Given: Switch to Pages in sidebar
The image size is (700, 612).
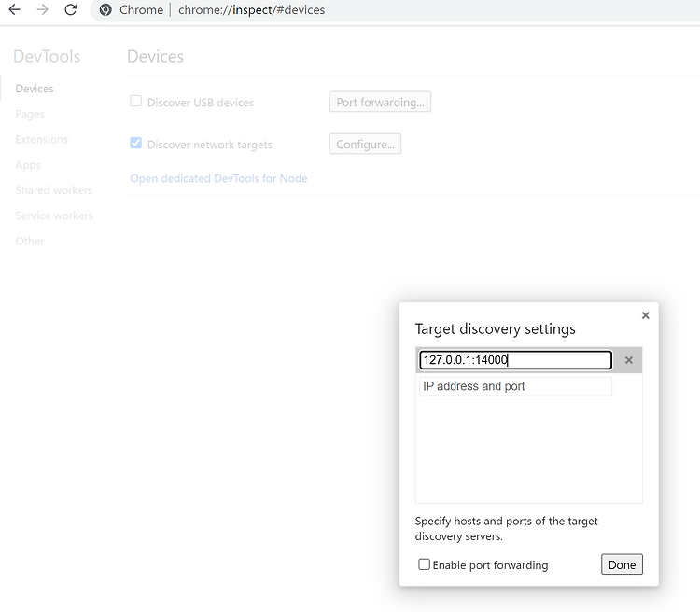Looking at the screenshot, I should point(30,114).
